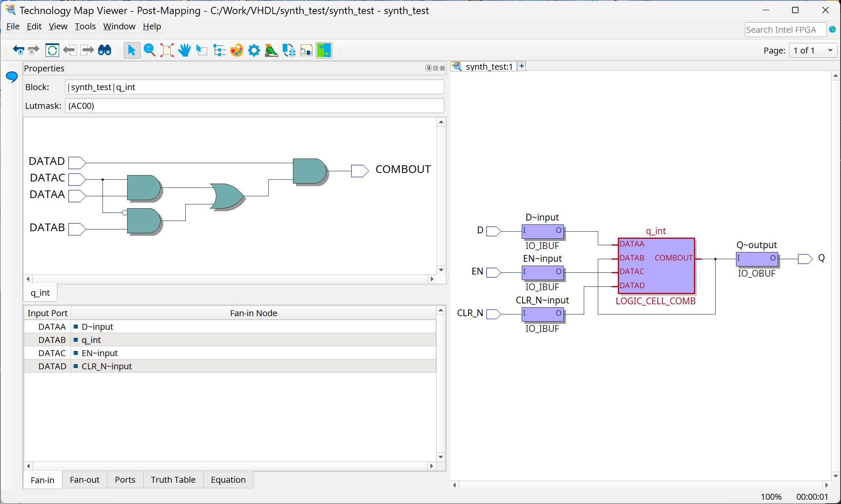
Task: Float the Properties panel
Action: coord(435,68)
